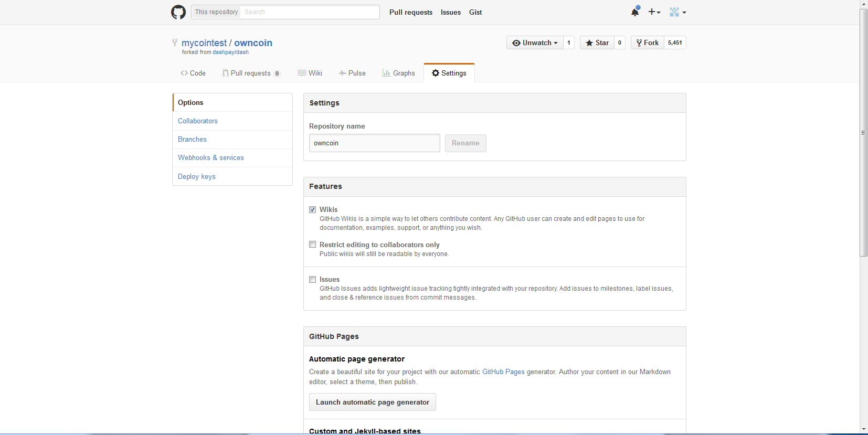Expand the Unwatch dropdown
This screenshot has height=435, width=868.
pyautogui.click(x=535, y=43)
